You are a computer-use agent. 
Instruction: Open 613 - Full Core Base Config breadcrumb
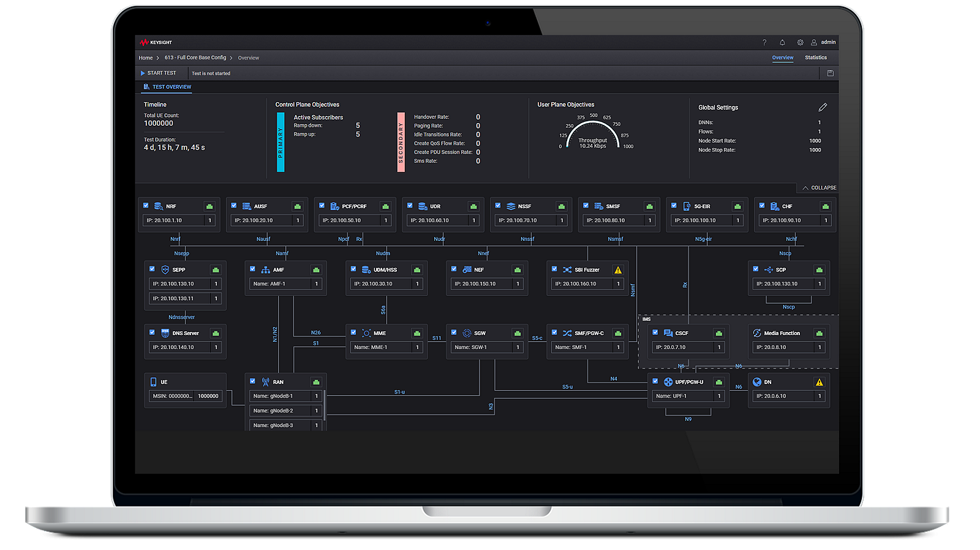pyautogui.click(x=195, y=58)
